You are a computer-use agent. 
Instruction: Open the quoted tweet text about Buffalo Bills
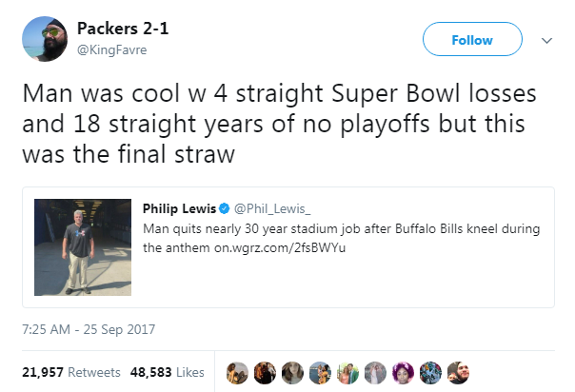(342, 238)
